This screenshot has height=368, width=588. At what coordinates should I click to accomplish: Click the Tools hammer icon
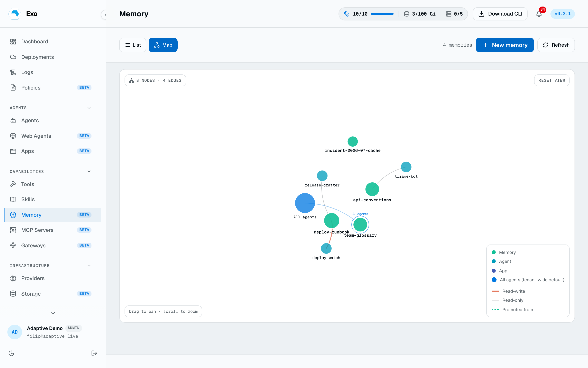click(x=13, y=184)
